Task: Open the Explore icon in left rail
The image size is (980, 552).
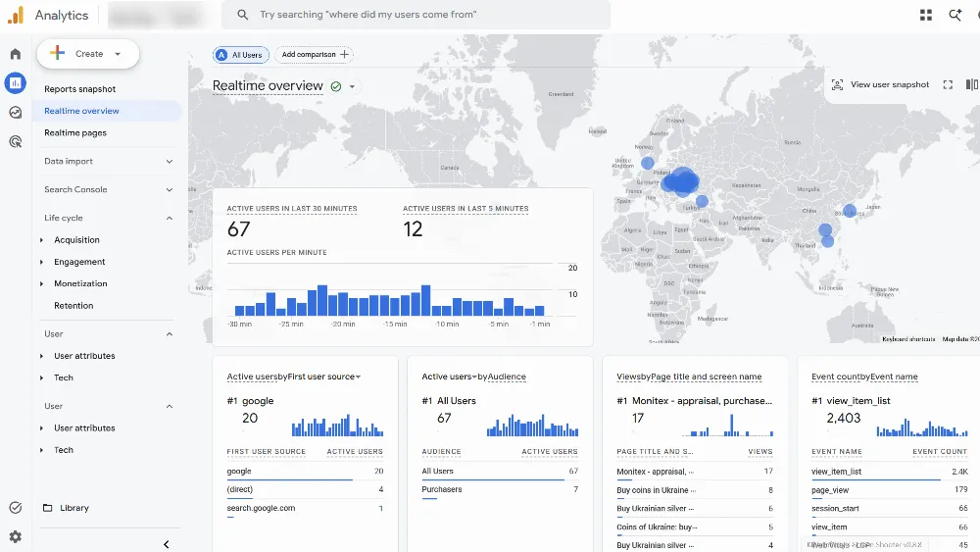Action: click(16, 113)
